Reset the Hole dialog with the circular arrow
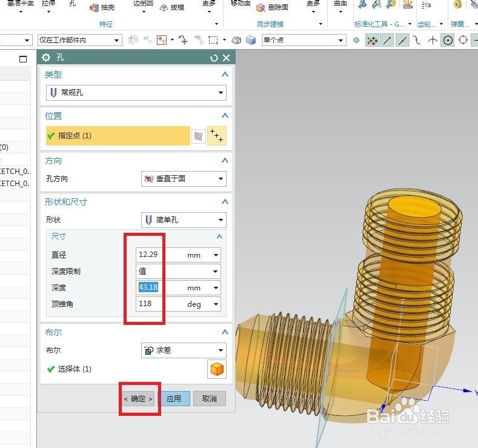The height and width of the screenshot is (448, 478). click(x=214, y=58)
